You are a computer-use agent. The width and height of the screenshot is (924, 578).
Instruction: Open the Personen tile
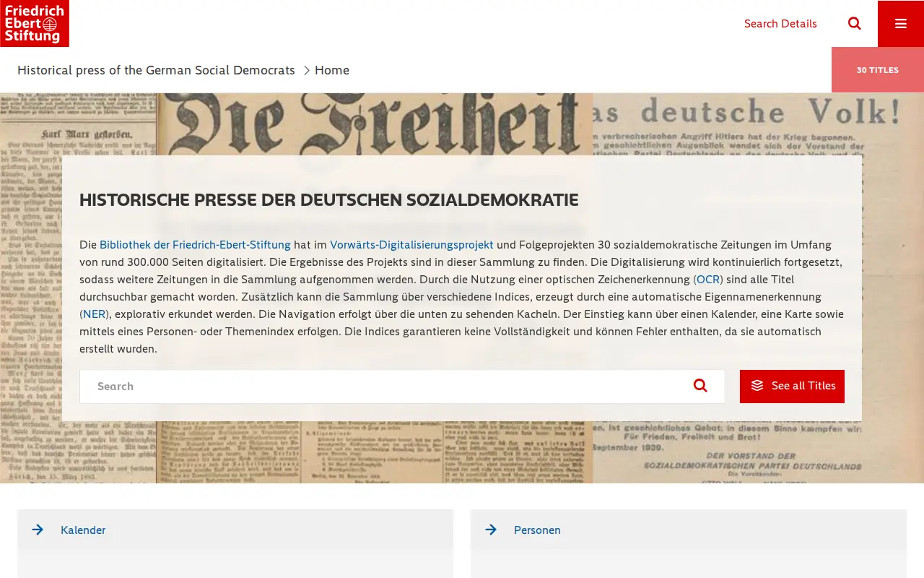pyautogui.click(x=689, y=530)
